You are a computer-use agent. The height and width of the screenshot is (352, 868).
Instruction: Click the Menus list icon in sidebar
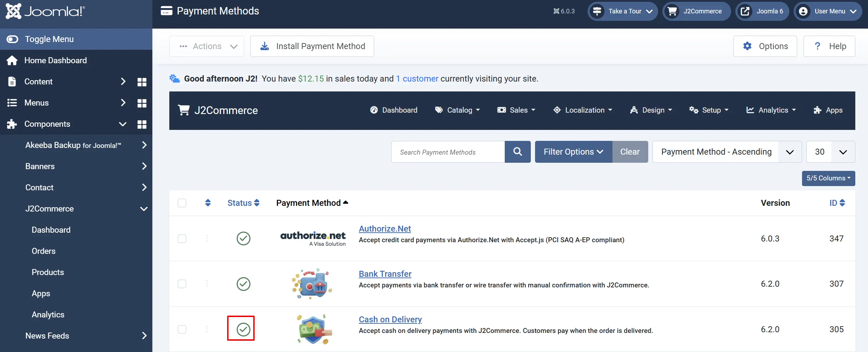point(12,103)
